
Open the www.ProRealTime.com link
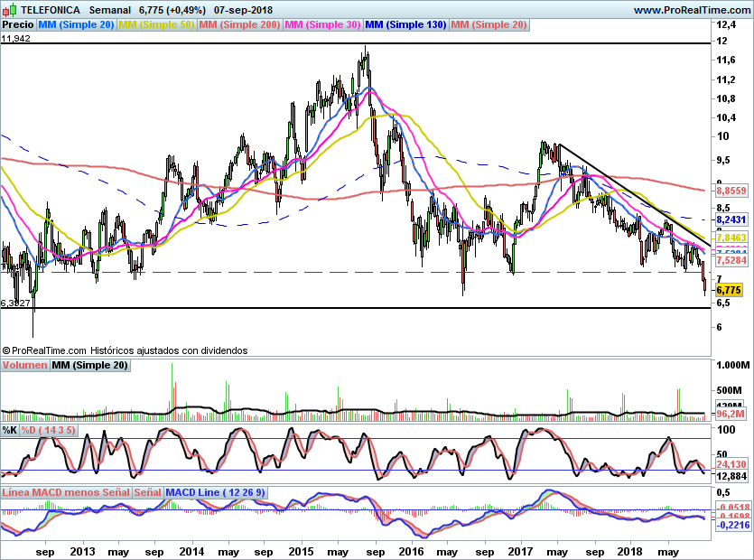click(x=691, y=10)
